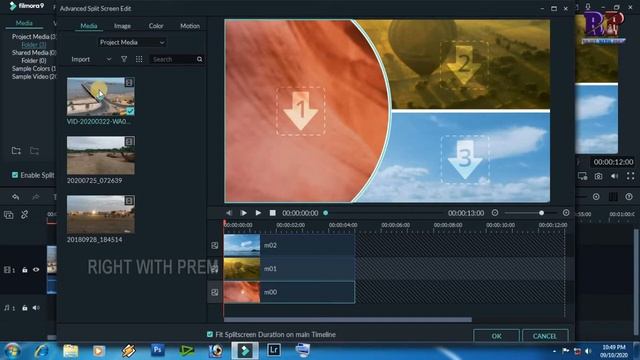
Task: Toggle m02 track image visibility icon
Action: [x=215, y=245]
